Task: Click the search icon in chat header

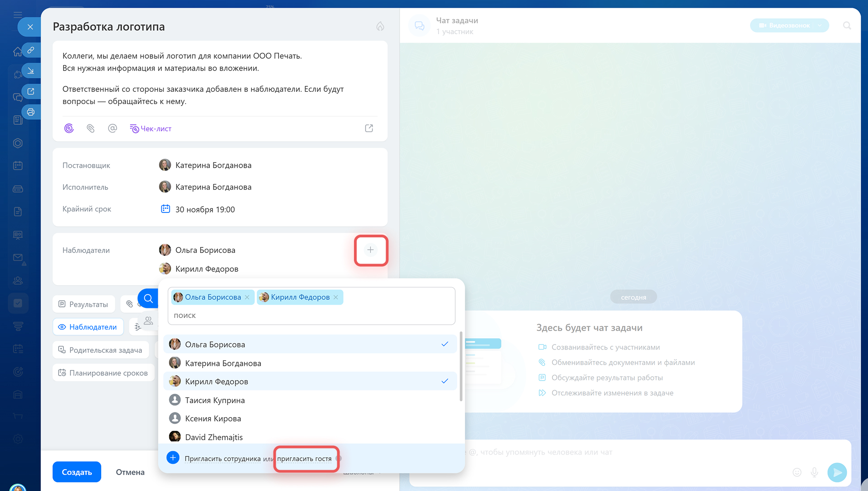Action: pyautogui.click(x=847, y=26)
